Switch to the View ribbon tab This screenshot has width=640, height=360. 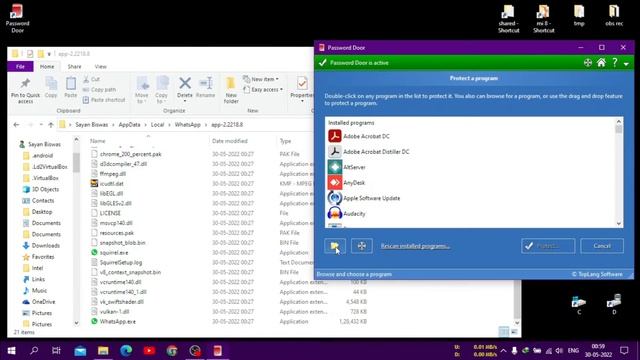(x=100, y=66)
